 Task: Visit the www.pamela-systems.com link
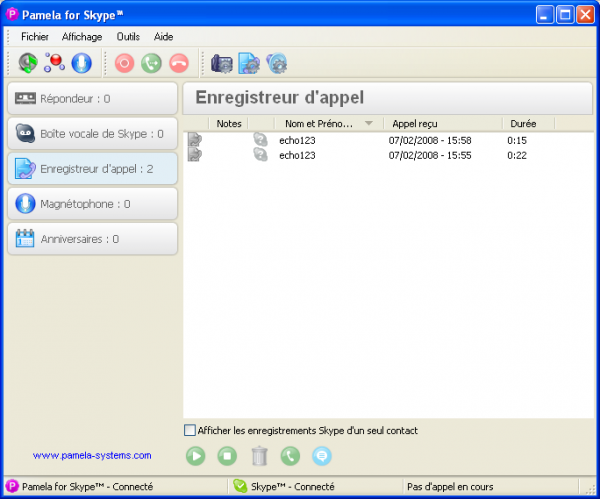92,456
